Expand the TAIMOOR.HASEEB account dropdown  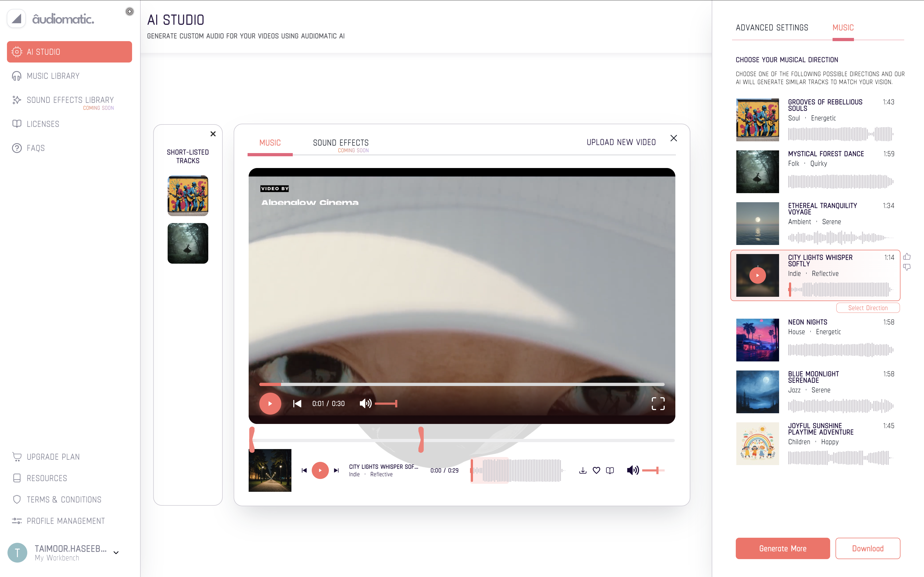point(116,553)
